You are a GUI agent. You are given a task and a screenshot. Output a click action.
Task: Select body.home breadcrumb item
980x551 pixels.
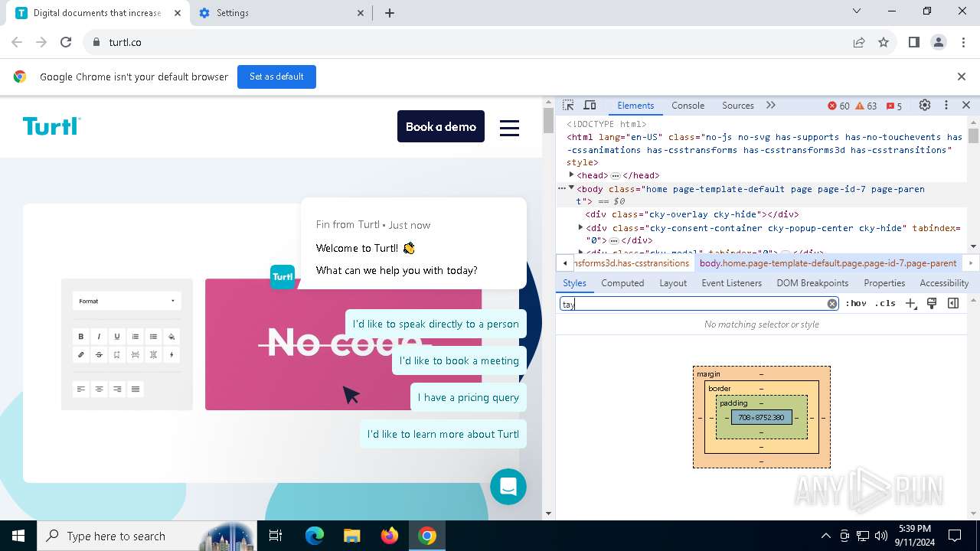pos(828,263)
